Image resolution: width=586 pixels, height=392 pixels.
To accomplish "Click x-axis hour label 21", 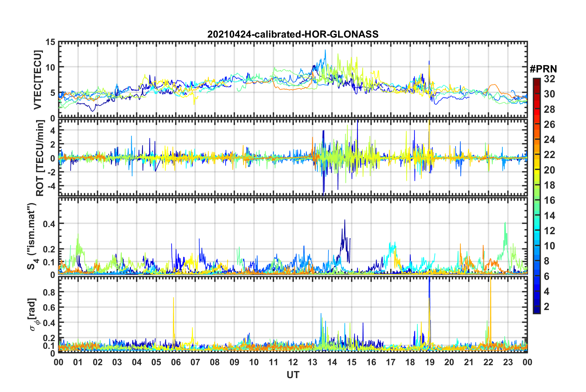I will point(469,362).
